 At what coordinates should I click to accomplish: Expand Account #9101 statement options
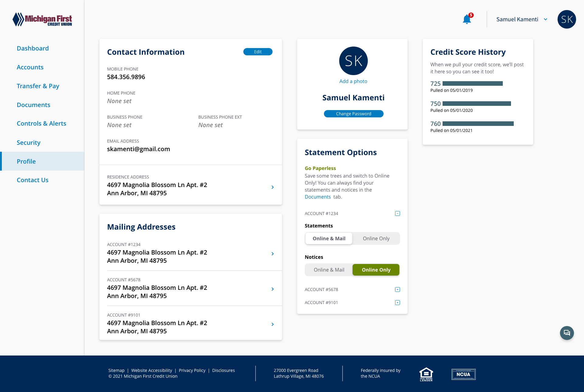click(x=397, y=303)
